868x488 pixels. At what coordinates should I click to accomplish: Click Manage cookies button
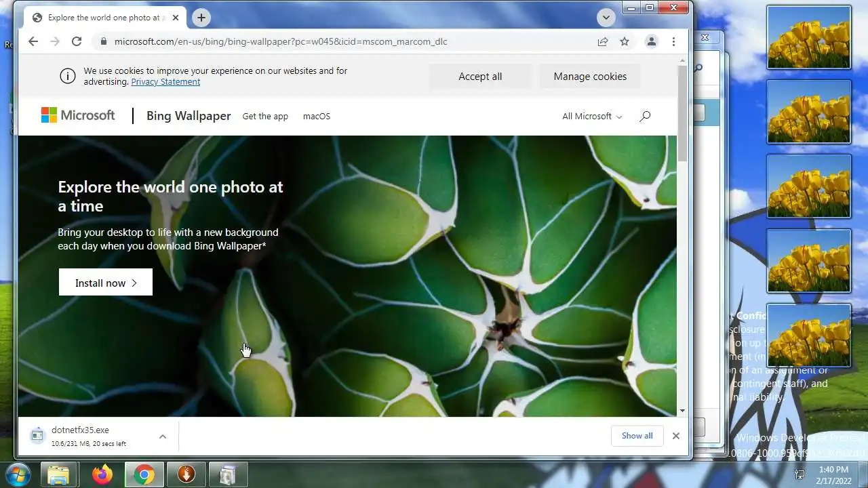[x=590, y=77]
